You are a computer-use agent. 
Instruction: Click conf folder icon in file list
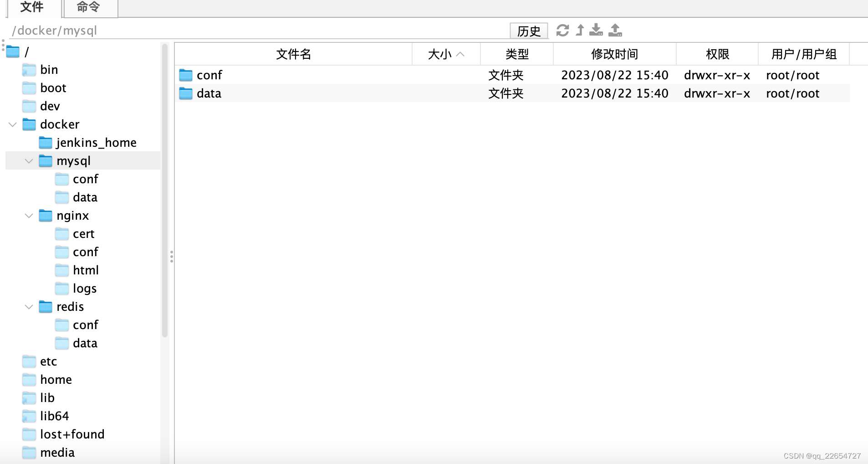coord(186,75)
